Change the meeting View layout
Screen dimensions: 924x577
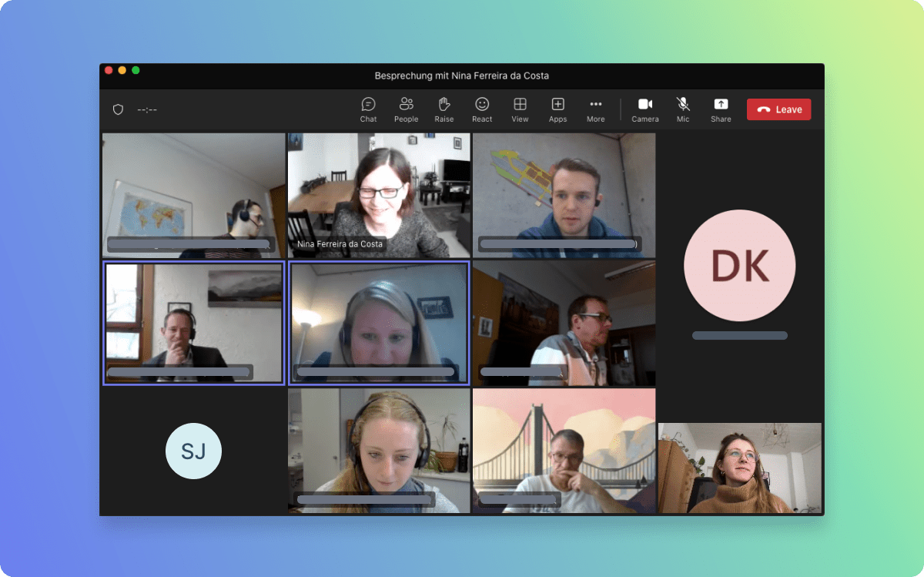coord(520,109)
